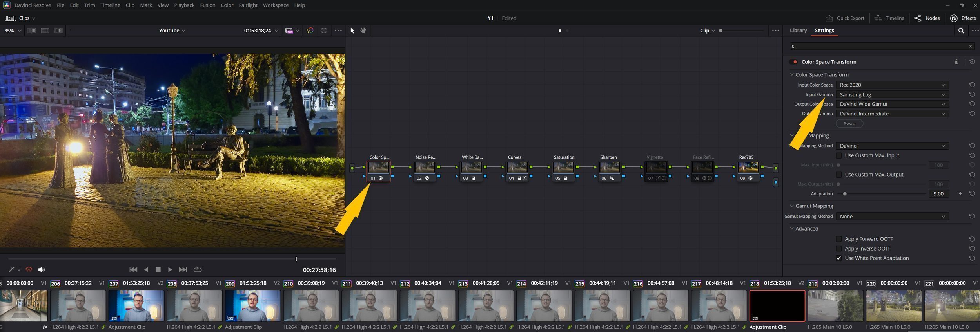Enable Apply Forward OOTF checkbox
This screenshot has height=332, width=980.
pos(839,239)
